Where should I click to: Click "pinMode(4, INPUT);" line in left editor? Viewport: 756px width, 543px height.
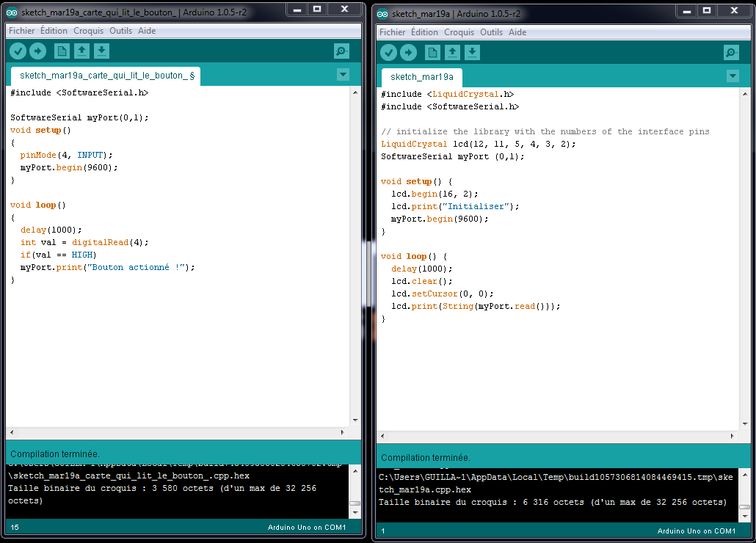[67, 155]
